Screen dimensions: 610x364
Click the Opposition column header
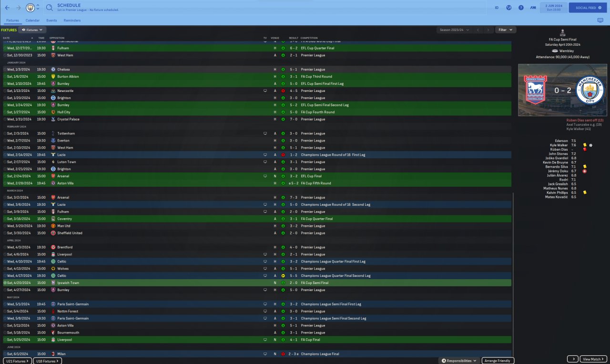coord(57,38)
